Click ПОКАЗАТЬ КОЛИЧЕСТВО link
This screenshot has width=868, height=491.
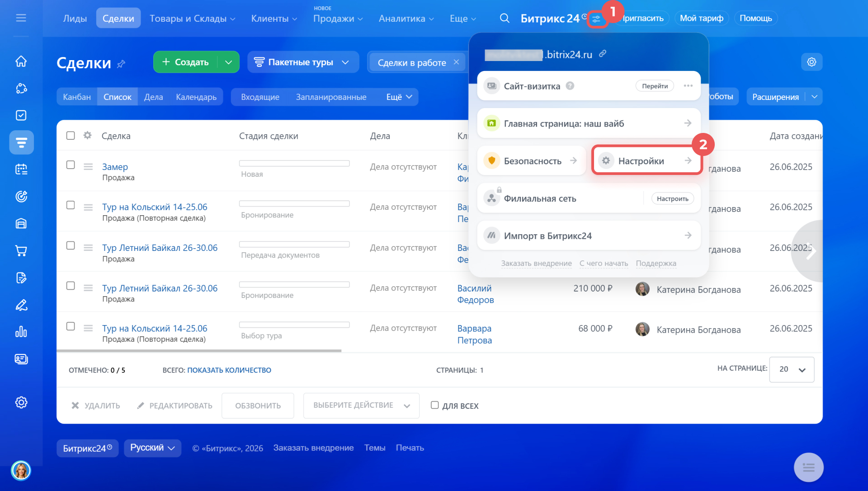229,370
